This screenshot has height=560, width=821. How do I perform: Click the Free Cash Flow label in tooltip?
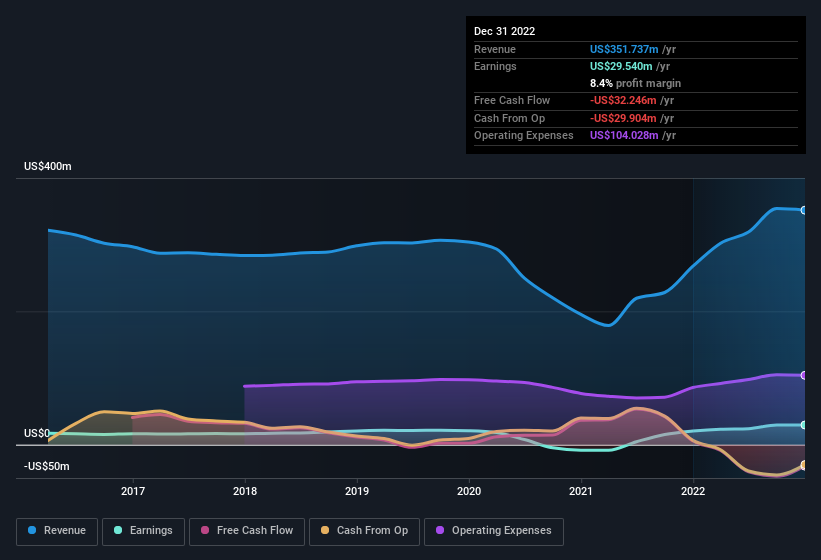point(512,100)
